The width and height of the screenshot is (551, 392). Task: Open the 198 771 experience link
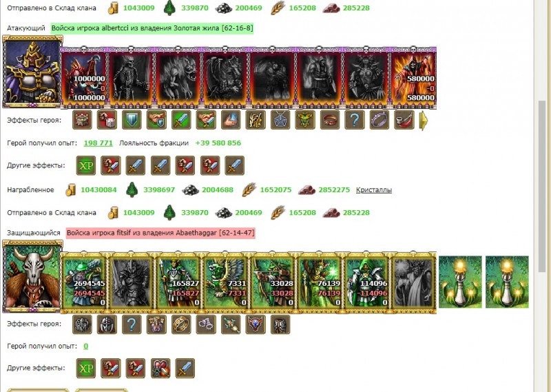point(98,143)
